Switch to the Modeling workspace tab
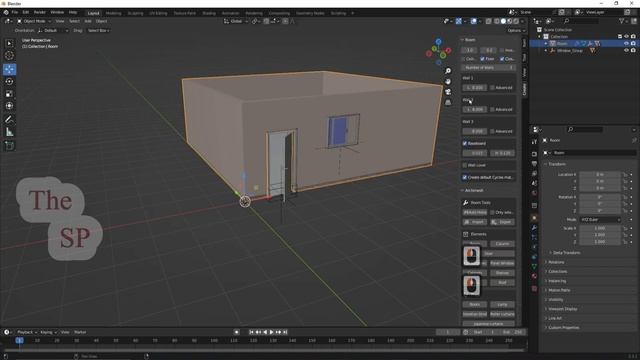Viewport: 640px width, 360px height. click(x=113, y=13)
